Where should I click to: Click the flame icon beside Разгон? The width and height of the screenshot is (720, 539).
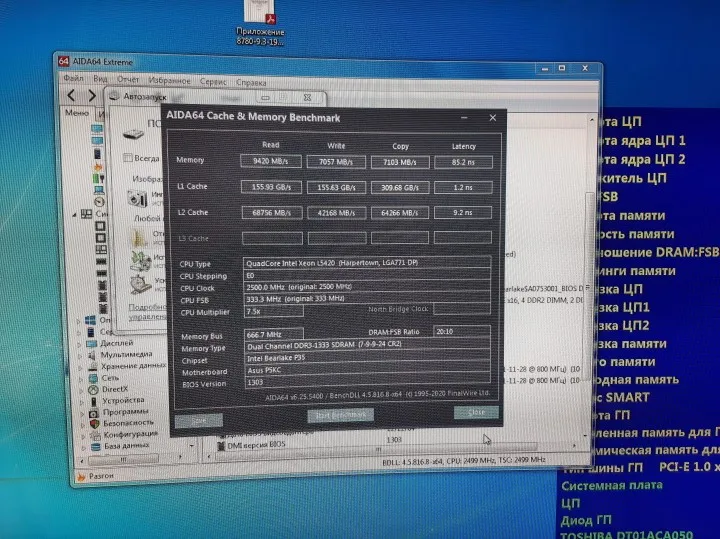81,477
